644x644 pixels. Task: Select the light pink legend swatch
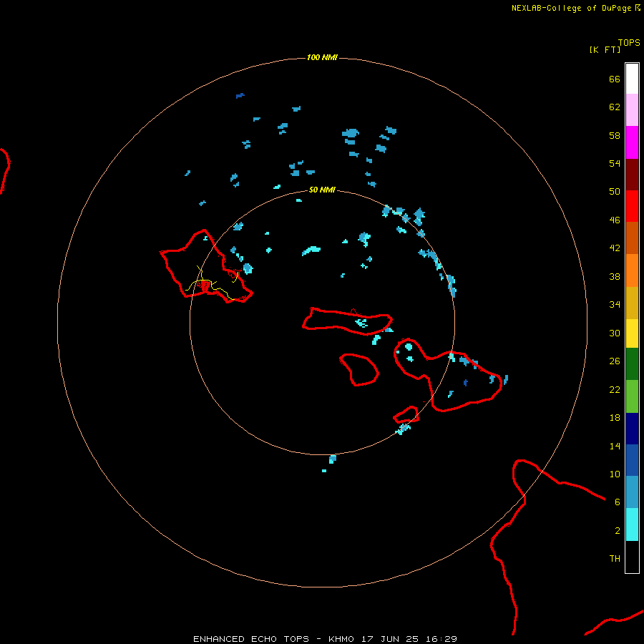pos(632,110)
